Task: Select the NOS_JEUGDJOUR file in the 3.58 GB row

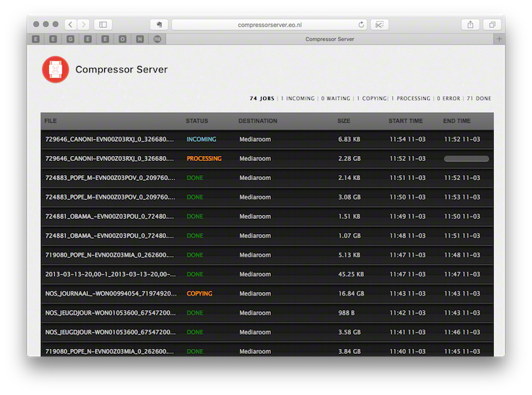Action: coord(111,333)
